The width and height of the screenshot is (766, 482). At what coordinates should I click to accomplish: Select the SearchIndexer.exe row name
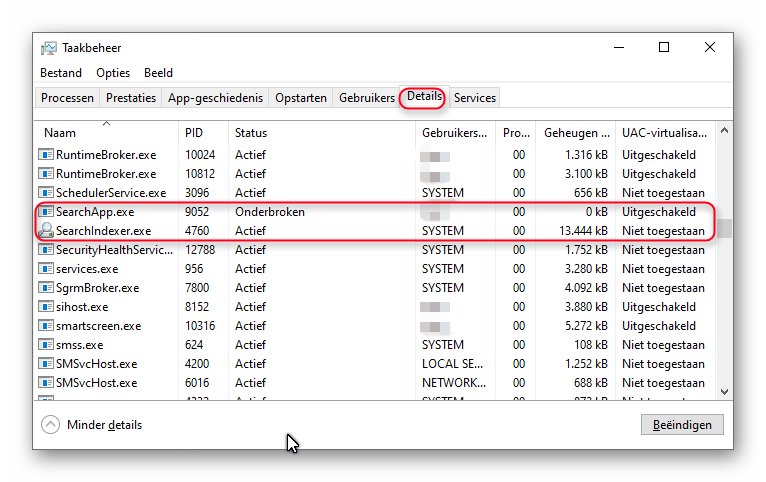(104, 231)
